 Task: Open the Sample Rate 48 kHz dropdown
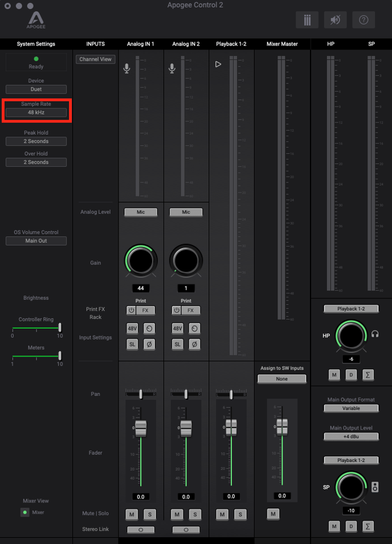[x=36, y=112]
